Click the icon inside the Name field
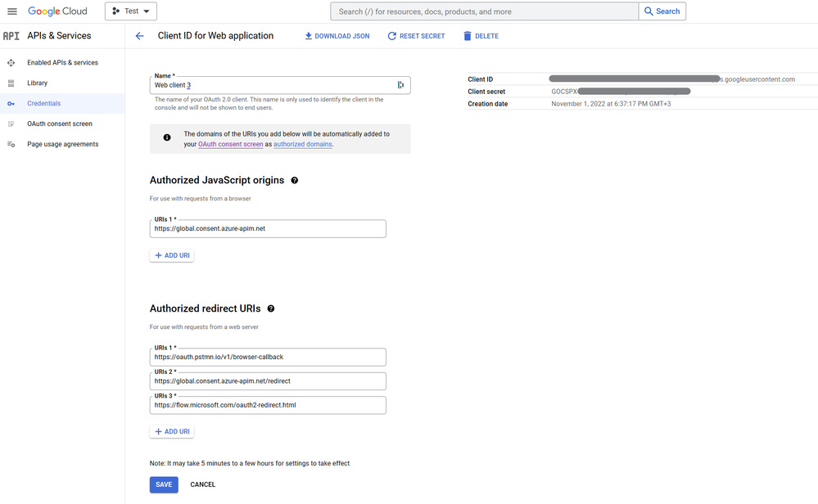 (400, 85)
